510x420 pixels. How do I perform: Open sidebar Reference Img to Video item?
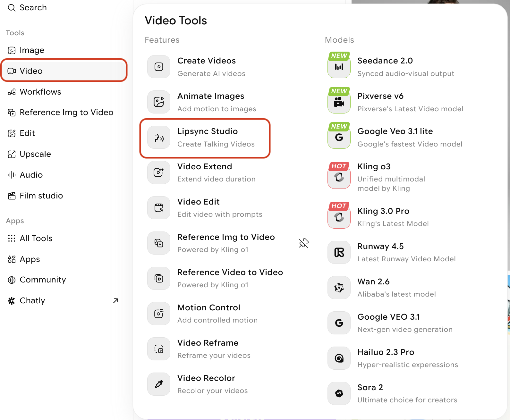click(64, 113)
